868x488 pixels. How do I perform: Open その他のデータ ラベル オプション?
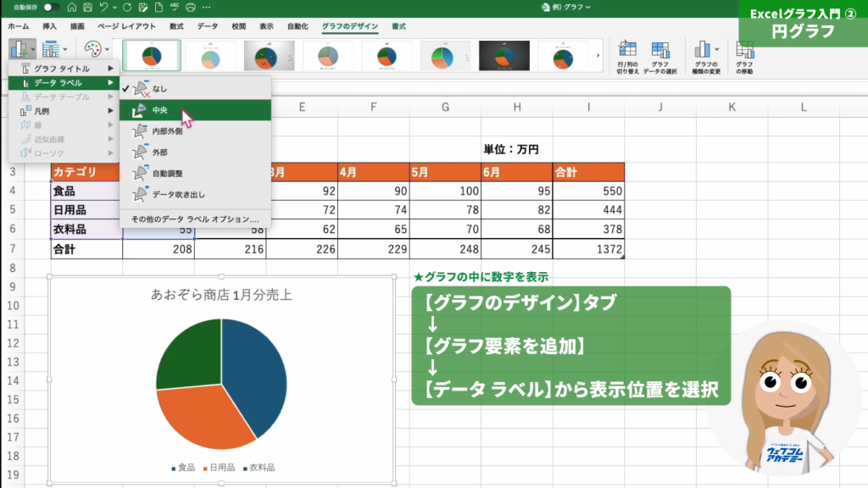point(194,219)
